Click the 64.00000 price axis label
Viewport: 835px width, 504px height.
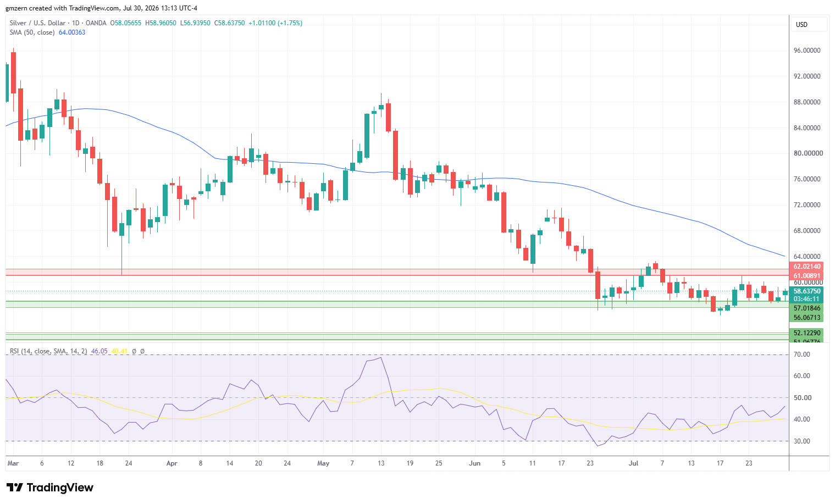point(806,257)
